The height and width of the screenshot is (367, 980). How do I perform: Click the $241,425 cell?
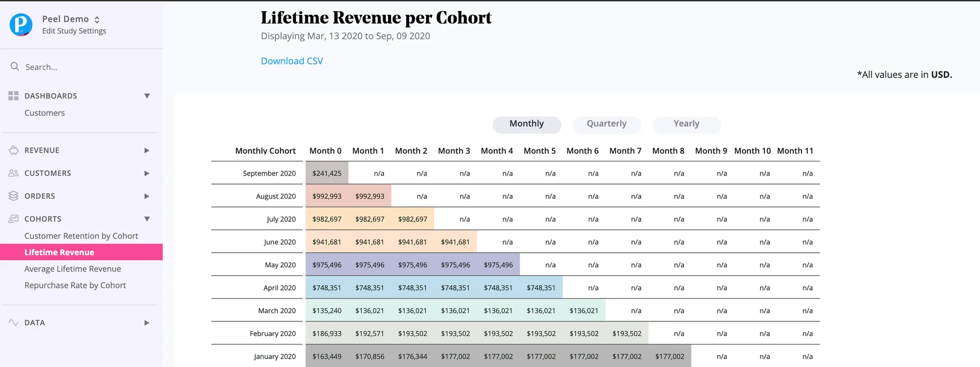coord(327,173)
